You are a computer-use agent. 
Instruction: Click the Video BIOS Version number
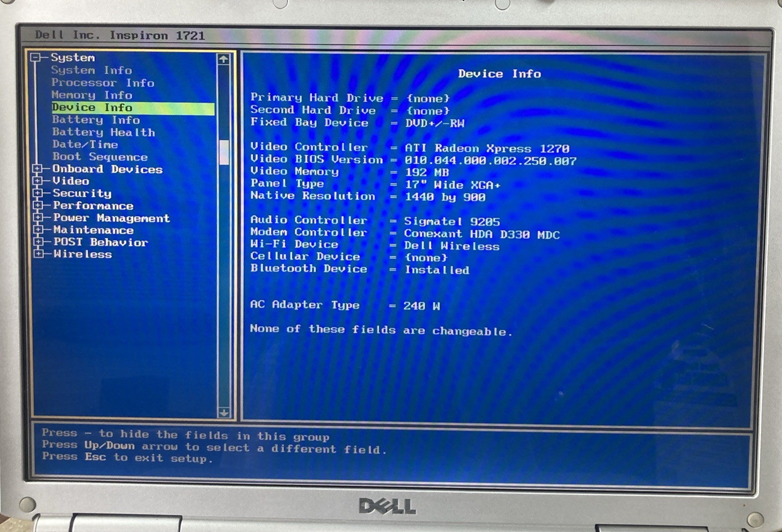490,161
